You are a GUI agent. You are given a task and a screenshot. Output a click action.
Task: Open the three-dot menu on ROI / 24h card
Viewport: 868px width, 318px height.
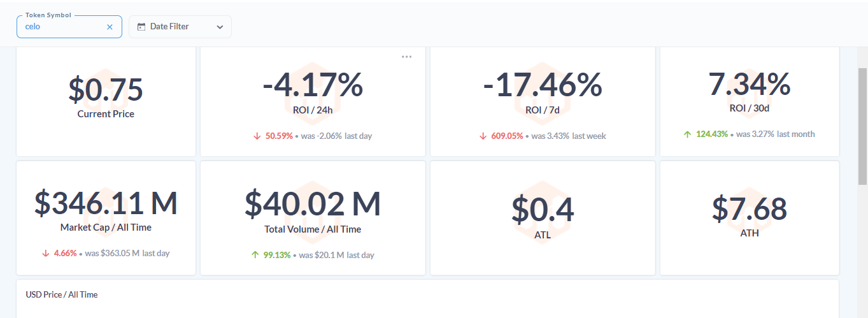(406, 57)
